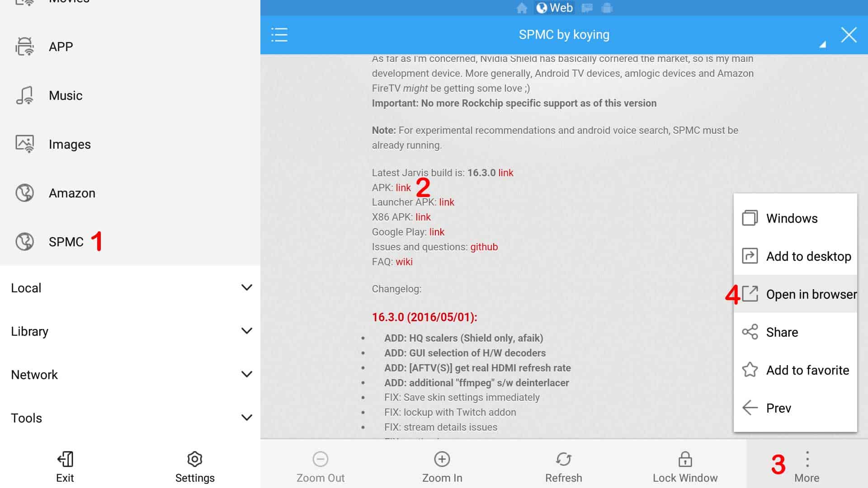Screen dimensions: 868x488
Task: Click Share option in context menu
Action: pos(782,332)
